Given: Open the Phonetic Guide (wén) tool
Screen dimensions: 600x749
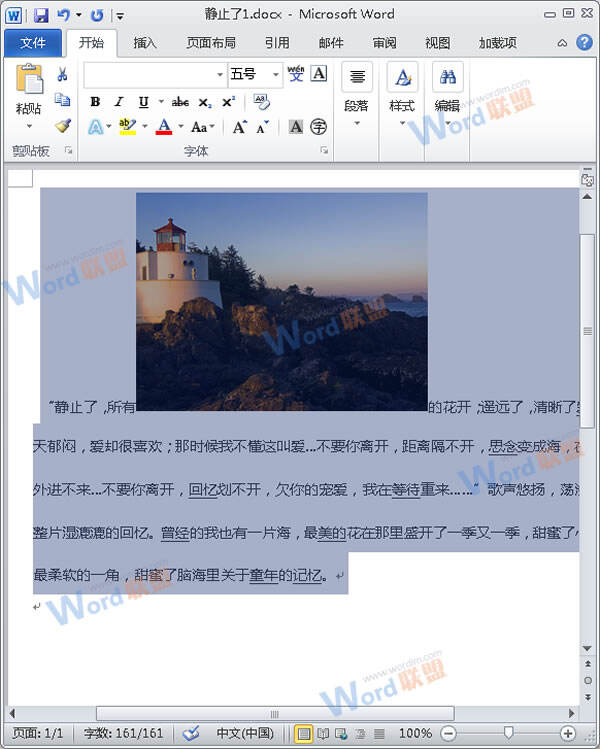Looking at the screenshot, I should click(x=296, y=74).
